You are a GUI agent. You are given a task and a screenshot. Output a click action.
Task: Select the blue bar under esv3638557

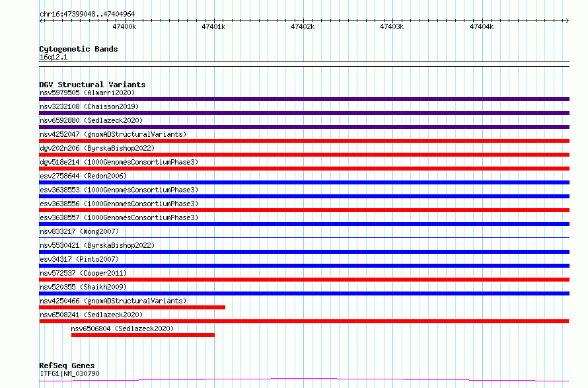click(304, 224)
